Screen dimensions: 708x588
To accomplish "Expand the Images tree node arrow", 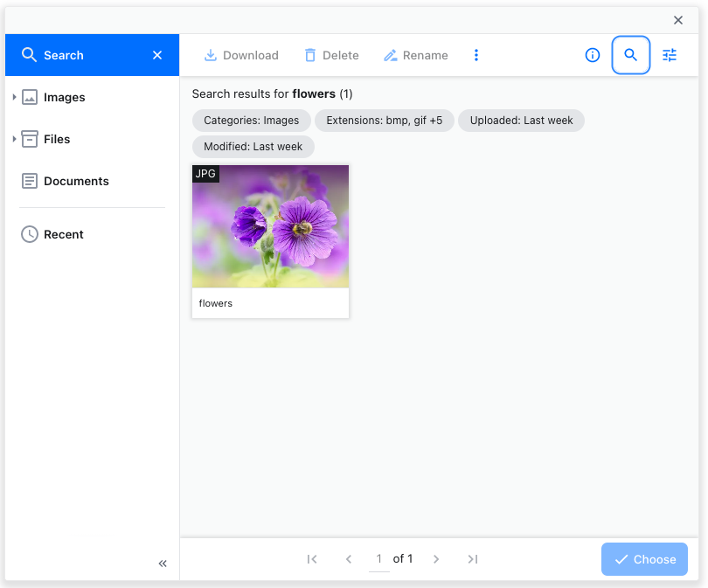I will coord(15,97).
